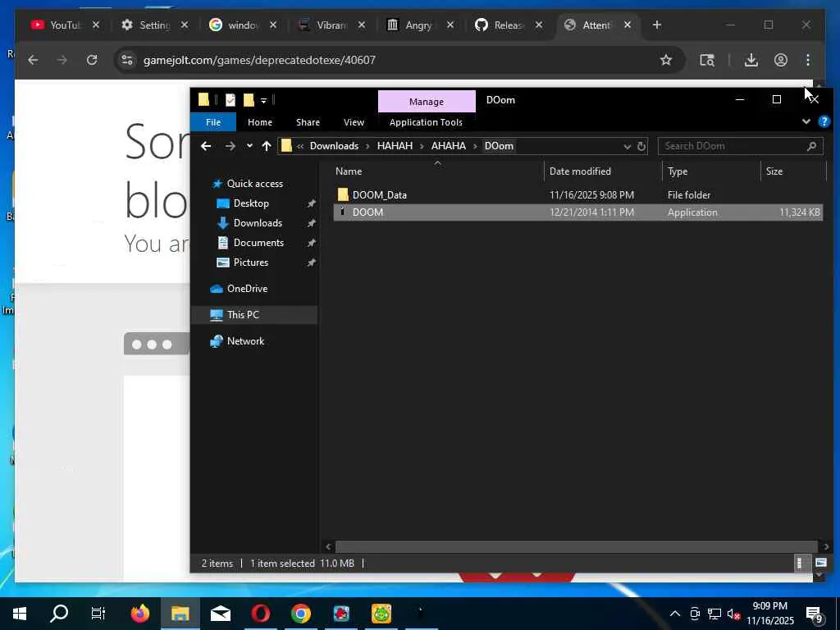Refresh the DOom folder view
The width and height of the screenshot is (840, 630).
pos(641,146)
